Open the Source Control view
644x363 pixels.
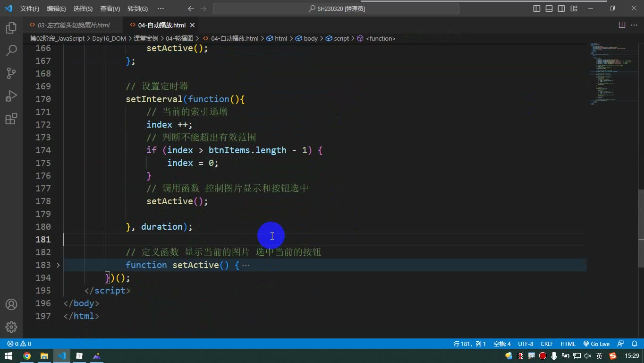pos(11,73)
